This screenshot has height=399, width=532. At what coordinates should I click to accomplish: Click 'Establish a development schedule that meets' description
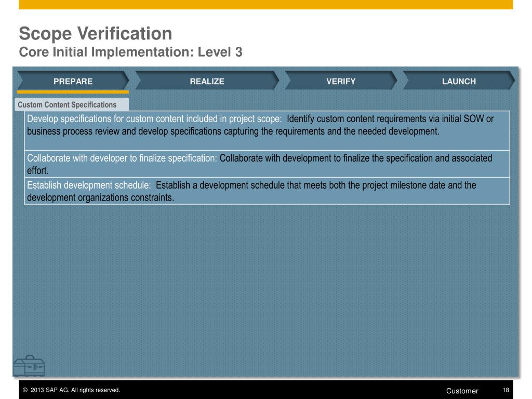[316, 185]
